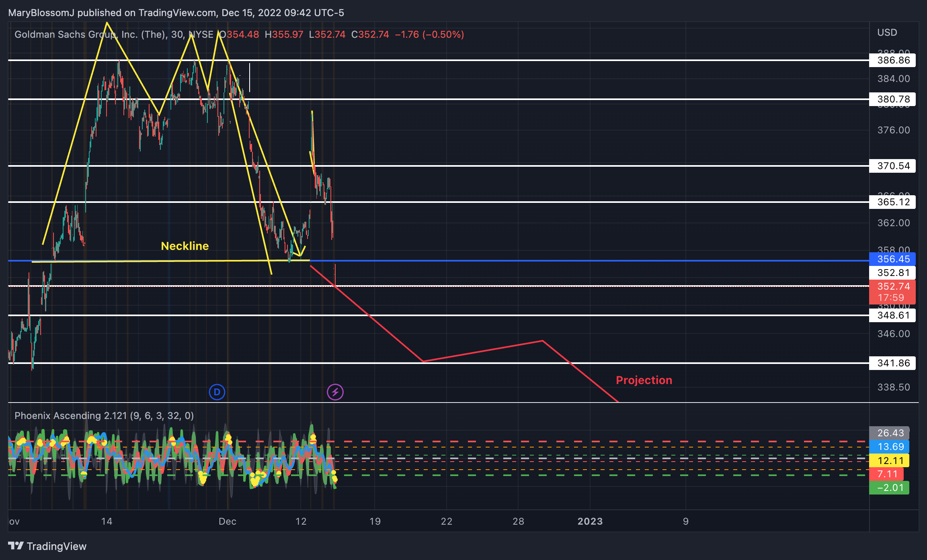Click the '12' date label on time axis
The image size is (927, 560).
pyautogui.click(x=301, y=521)
